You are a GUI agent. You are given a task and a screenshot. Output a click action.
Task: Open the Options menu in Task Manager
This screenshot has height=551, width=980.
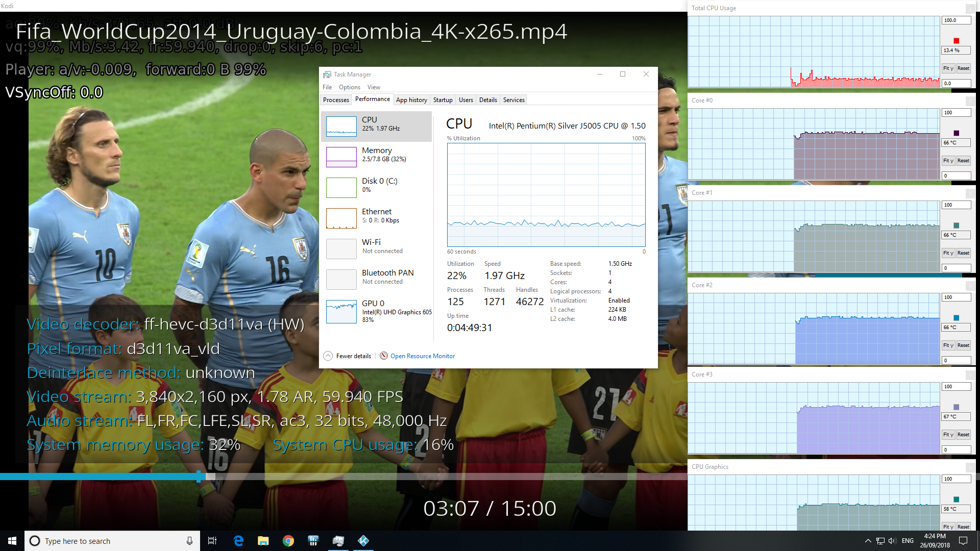[350, 87]
